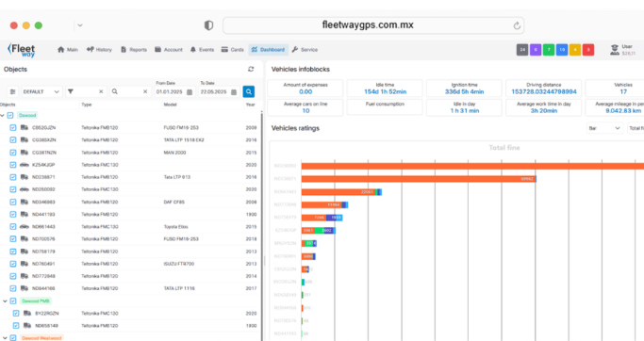Click the funnel filter icon
Screen dimensions: 644x341
click(71, 91)
